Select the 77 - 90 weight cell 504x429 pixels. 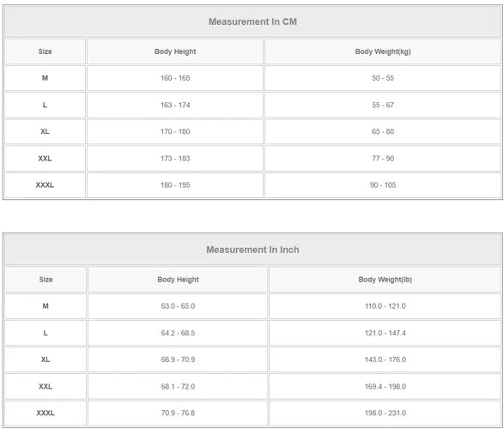point(383,159)
